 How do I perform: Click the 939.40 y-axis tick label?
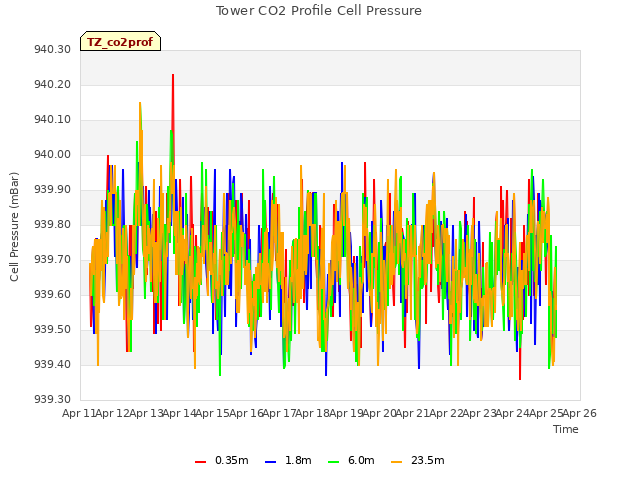pos(52,364)
